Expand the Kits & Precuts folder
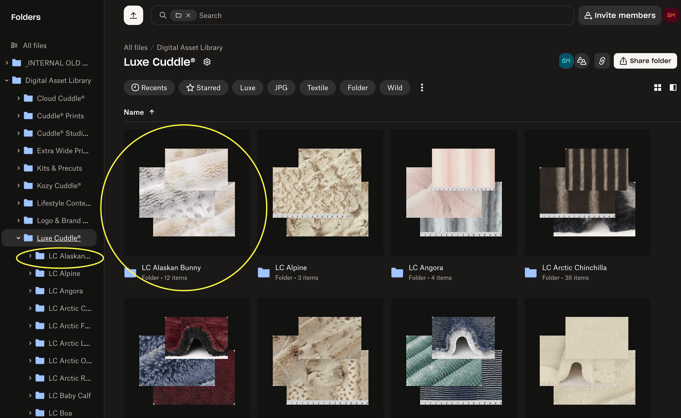Viewport: 681px width, 418px height. pos(18,168)
